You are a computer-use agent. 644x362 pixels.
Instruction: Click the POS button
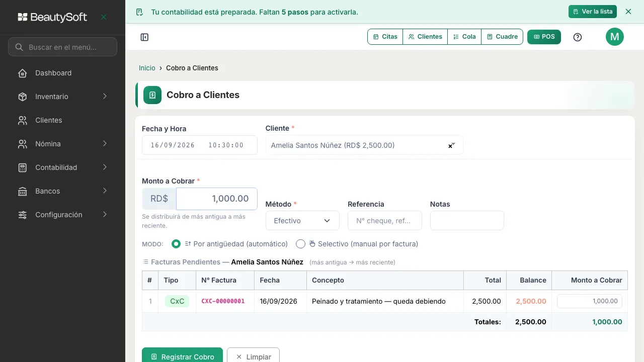pyautogui.click(x=544, y=37)
